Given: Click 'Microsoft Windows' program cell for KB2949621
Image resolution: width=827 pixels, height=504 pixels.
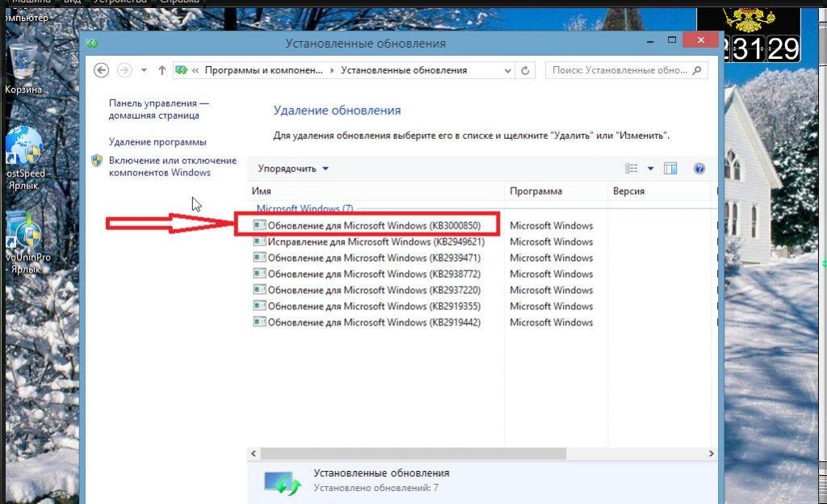Looking at the screenshot, I should pos(551,241).
